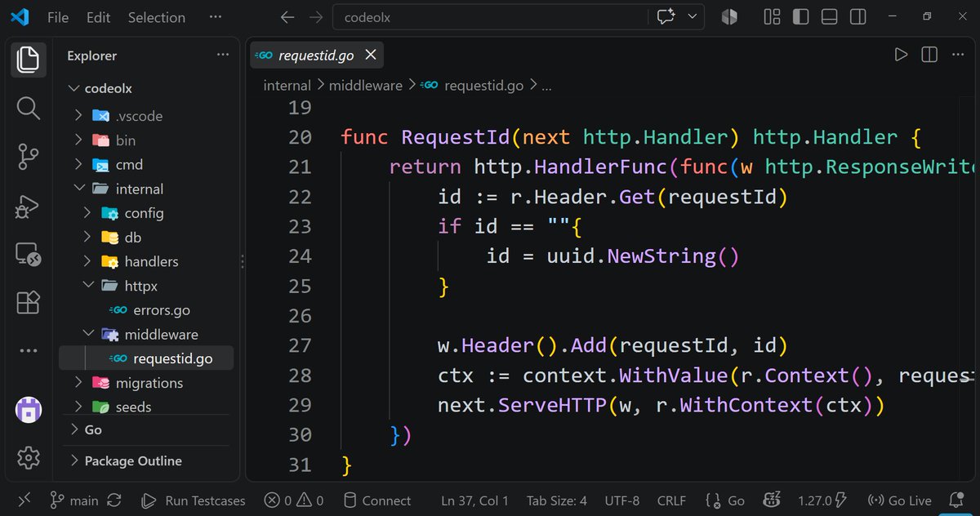Open the customize layout icon
The width and height of the screenshot is (980, 516).
772,17
